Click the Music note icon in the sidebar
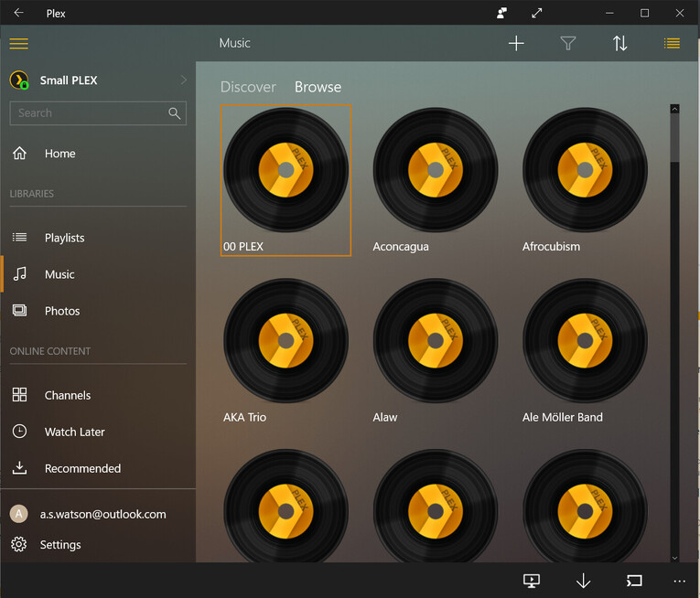700x598 pixels. [x=19, y=273]
